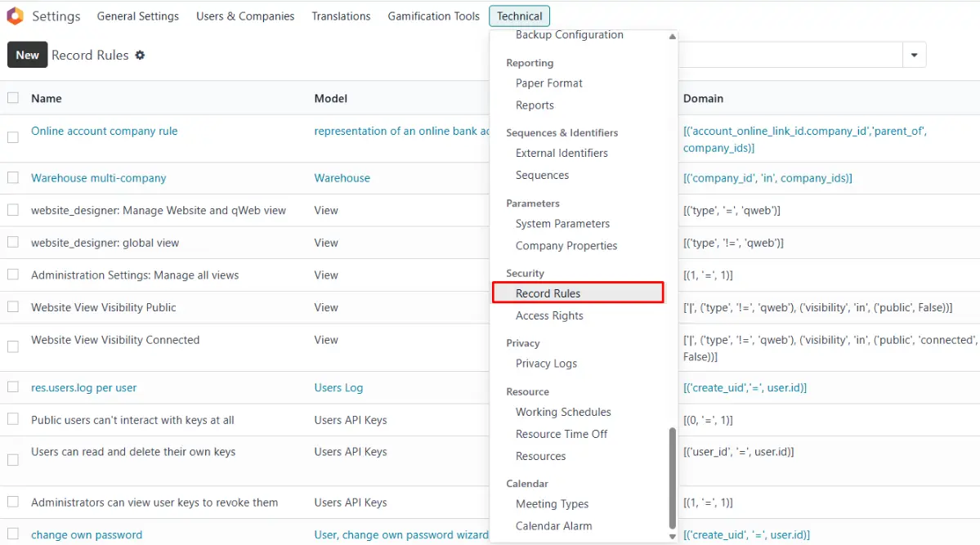Open the Technical dropdown menu
The width and height of the screenshot is (980, 545).
[x=519, y=16]
